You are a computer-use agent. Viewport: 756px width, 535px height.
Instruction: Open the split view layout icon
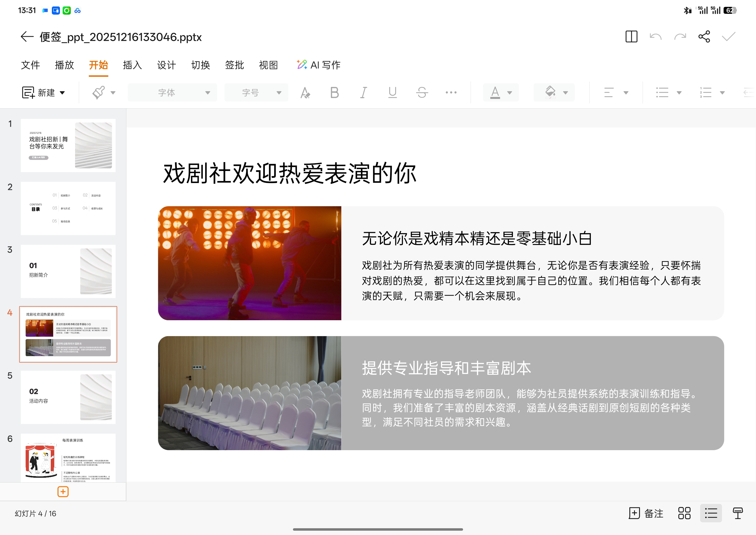pos(631,36)
